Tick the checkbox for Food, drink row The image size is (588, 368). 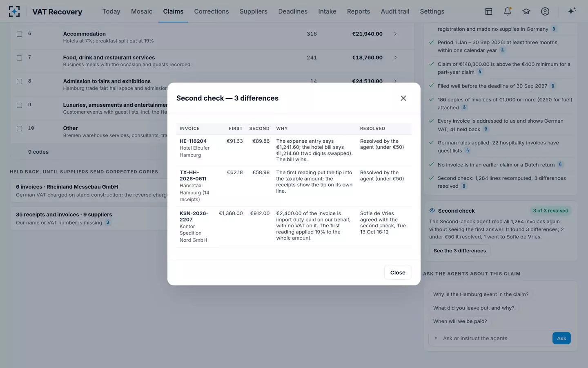click(x=19, y=58)
